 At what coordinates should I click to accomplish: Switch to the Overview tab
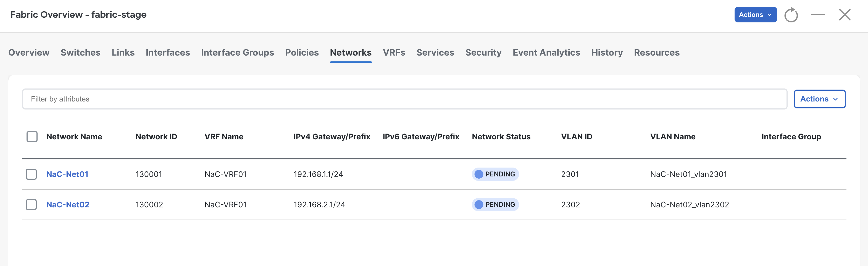pyautogui.click(x=29, y=53)
